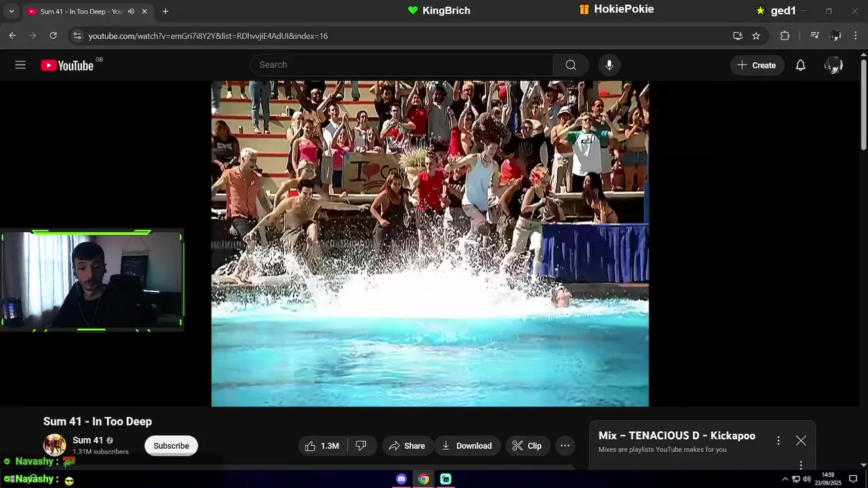The height and width of the screenshot is (488, 868).
Task: Open Chrome profile avatar
Action: coord(835,35)
